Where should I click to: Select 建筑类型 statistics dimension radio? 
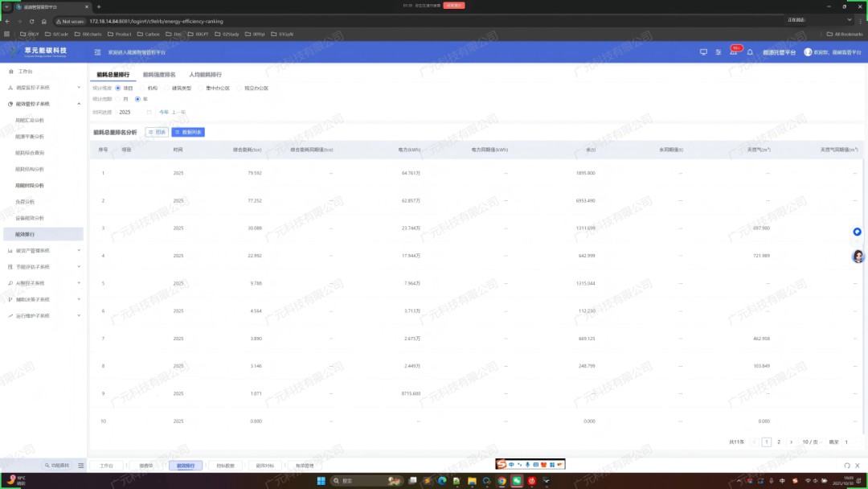tap(166, 88)
